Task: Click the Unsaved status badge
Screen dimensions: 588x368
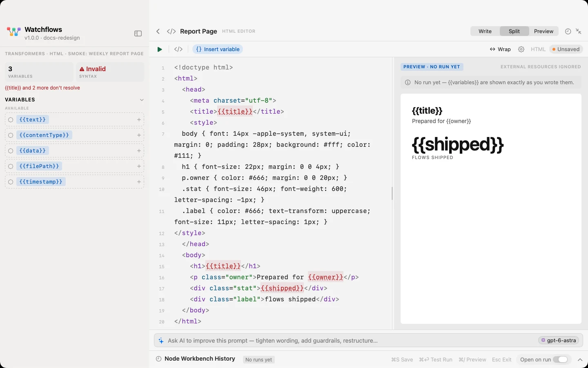Action: 566,49
